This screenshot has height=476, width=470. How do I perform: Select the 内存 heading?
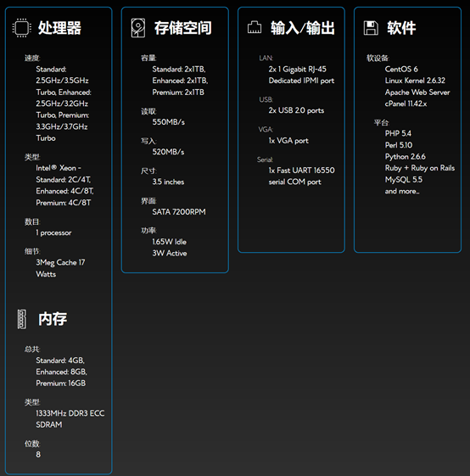click(53, 319)
